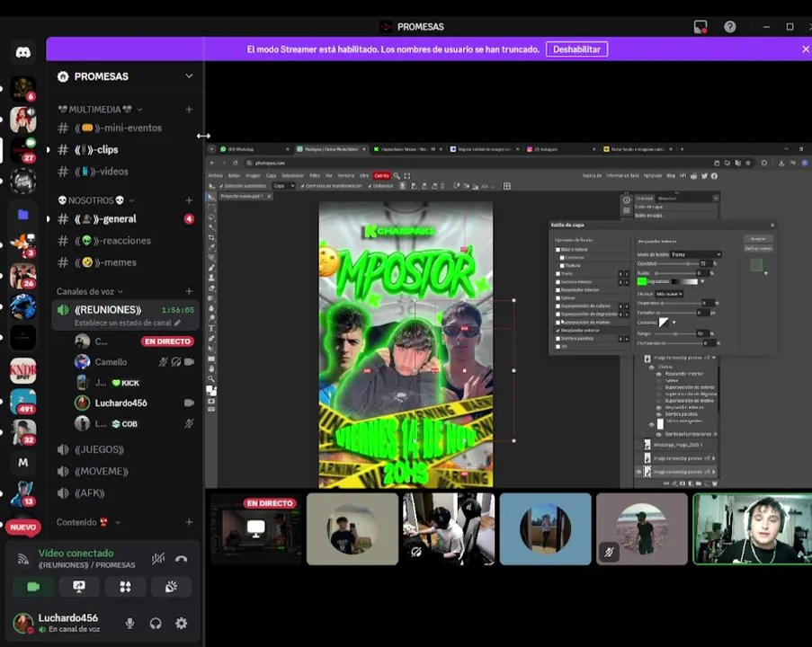Click the Opacidad slider in layer style
This screenshot has height=647, width=812.
point(677,264)
